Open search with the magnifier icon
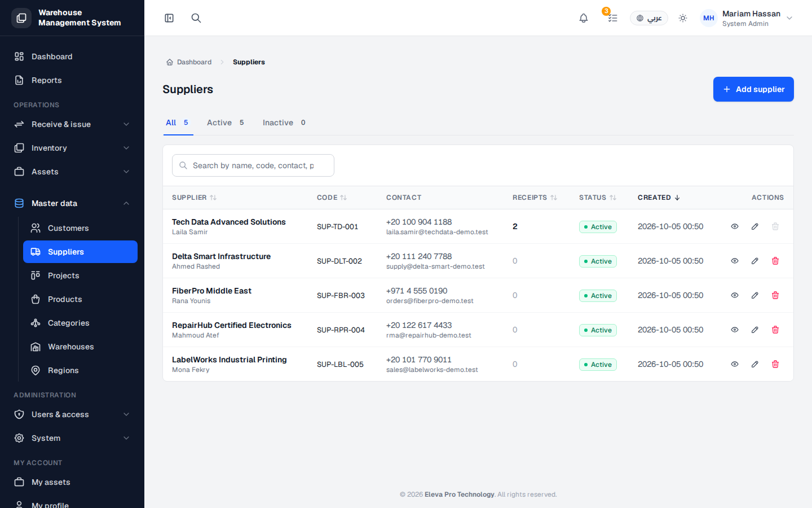The height and width of the screenshot is (508, 812). pyautogui.click(x=196, y=18)
